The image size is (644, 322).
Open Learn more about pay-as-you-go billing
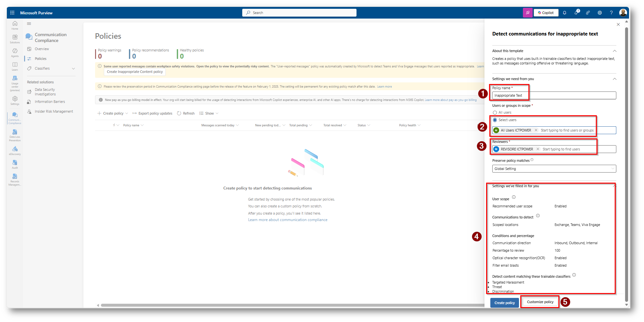point(451,100)
